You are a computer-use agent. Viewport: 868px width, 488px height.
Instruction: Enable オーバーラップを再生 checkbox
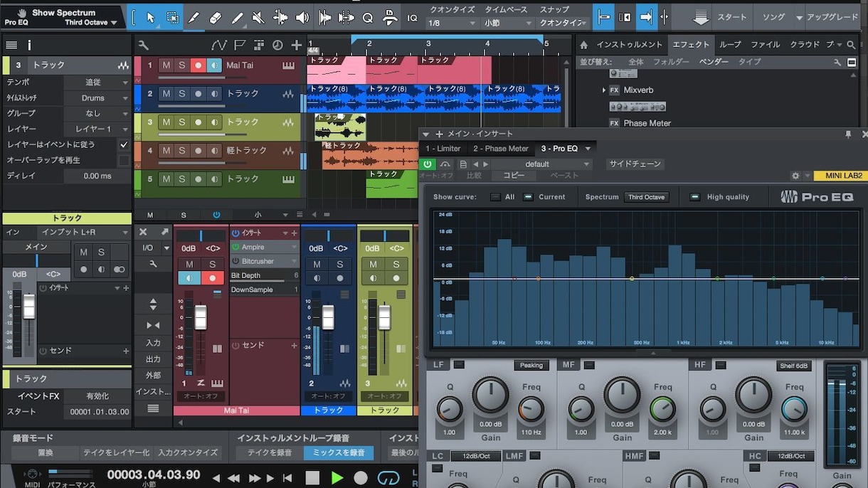pyautogui.click(x=125, y=160)
